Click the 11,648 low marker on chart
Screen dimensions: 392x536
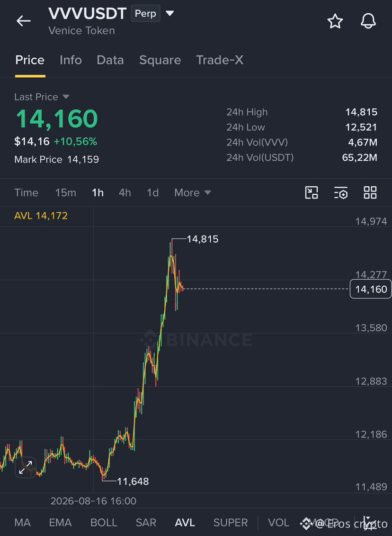pyautogui.click(x=133, y=481)
